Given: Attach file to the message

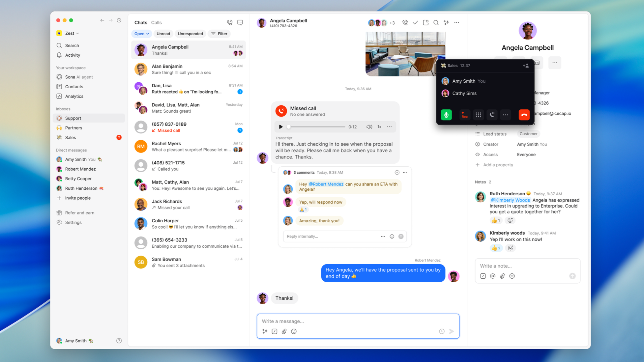Looking at the screenshot, I should tap(284, 331).
